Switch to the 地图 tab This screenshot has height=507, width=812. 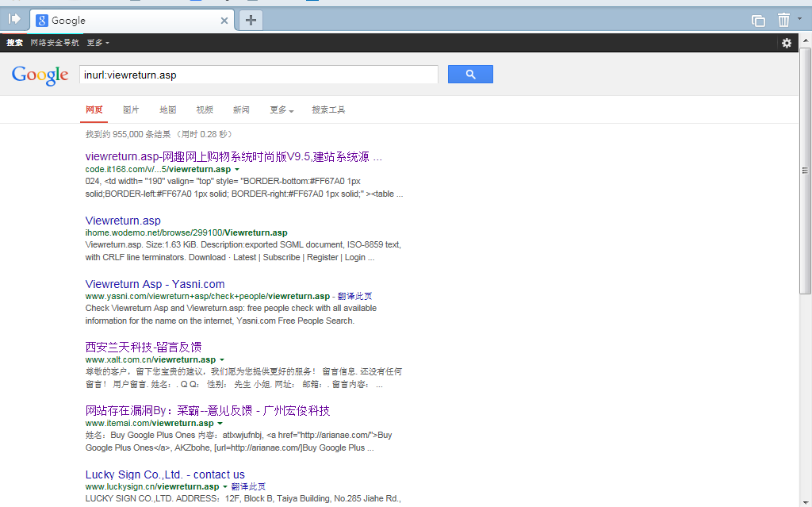(x=168, y=110)
